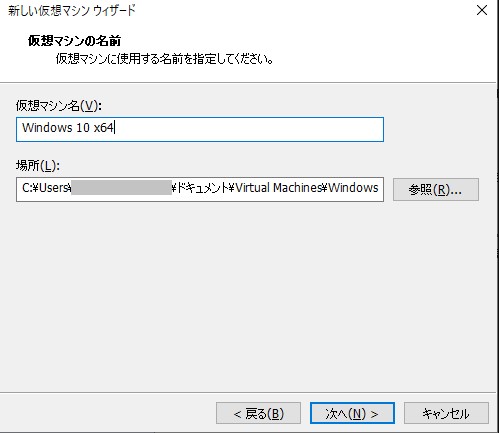Screen dimensions: 499x433
Task: Click the '10' in the machine name
Action: click(83, 128)
